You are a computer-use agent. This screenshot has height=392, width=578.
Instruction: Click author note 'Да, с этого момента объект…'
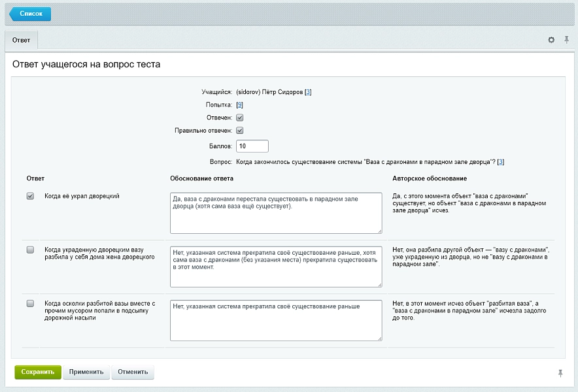[x=469, y=203]
